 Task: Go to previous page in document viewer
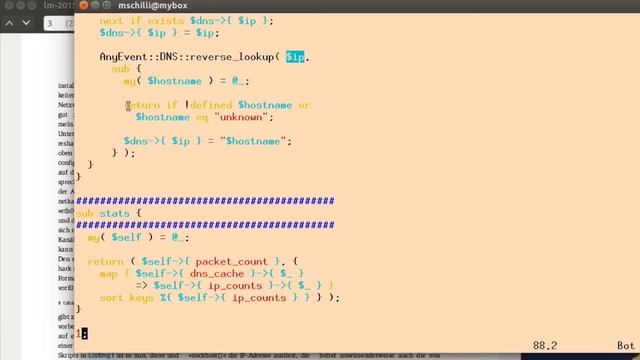click(9, 23)
